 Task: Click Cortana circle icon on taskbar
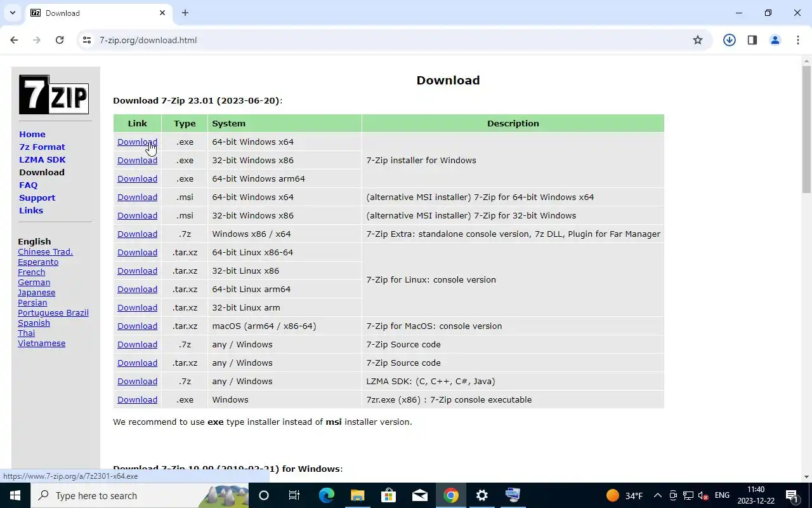tap(264, 495)
